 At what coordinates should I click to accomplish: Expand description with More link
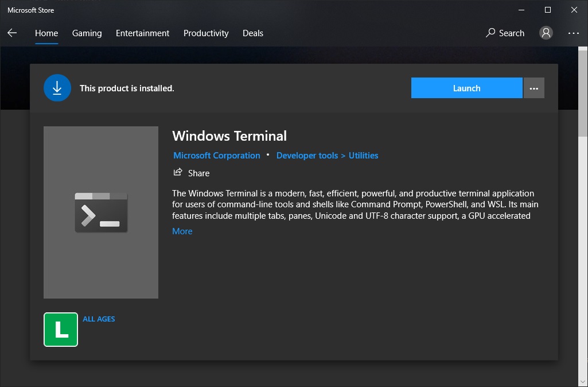point(182,231)
